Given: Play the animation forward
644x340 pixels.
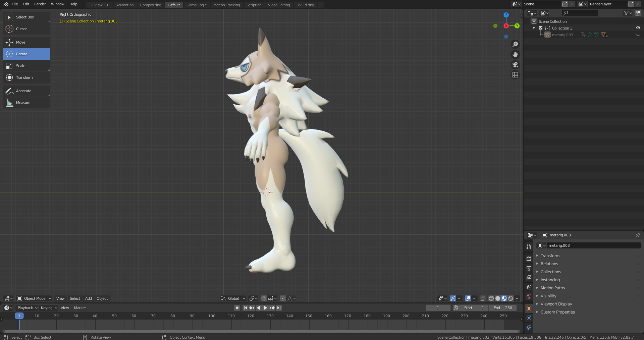Looking at the screenshot, I should coord(265,308).
